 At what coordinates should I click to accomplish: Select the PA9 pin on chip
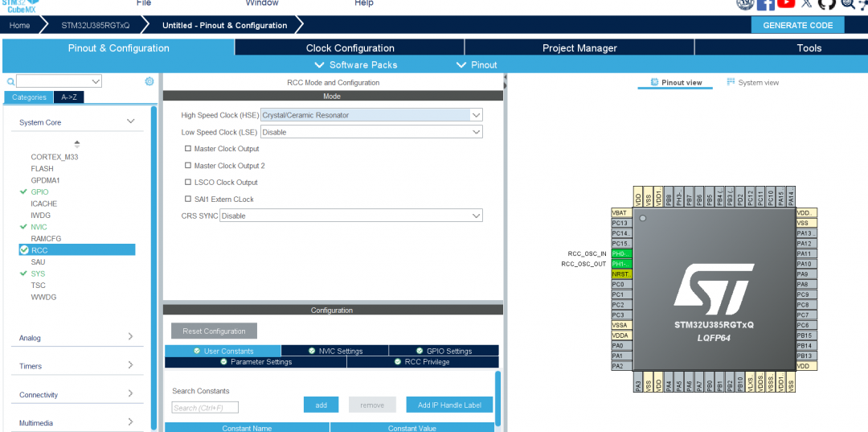tap(807, 274)
